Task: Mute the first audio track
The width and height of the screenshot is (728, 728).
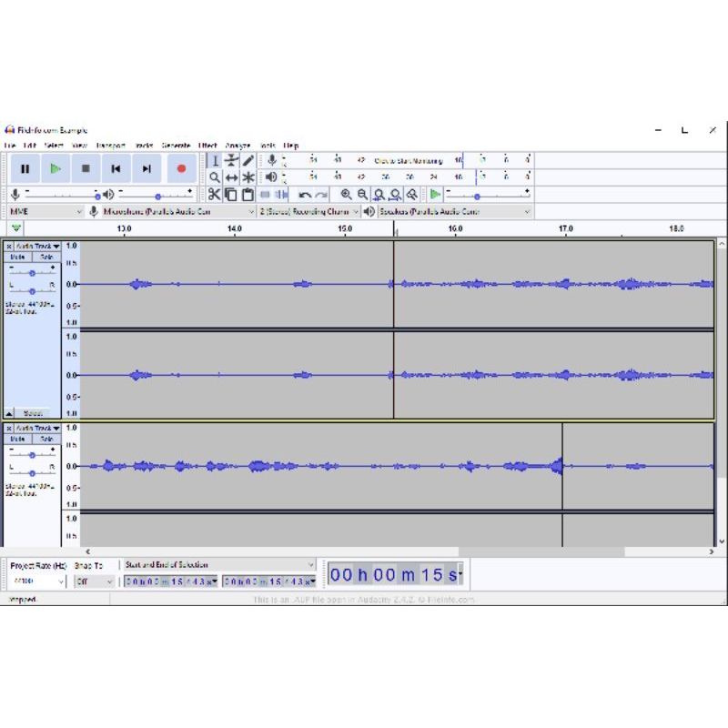Action: 17,257
